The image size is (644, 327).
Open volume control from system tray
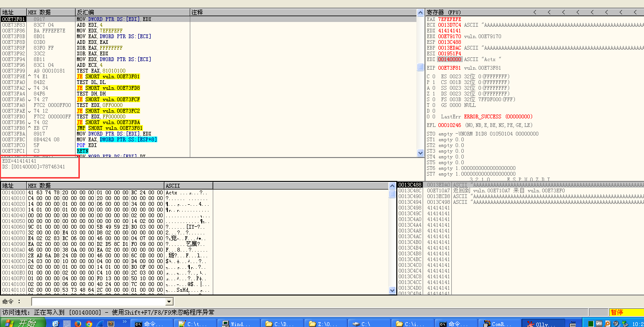(615, 323)
